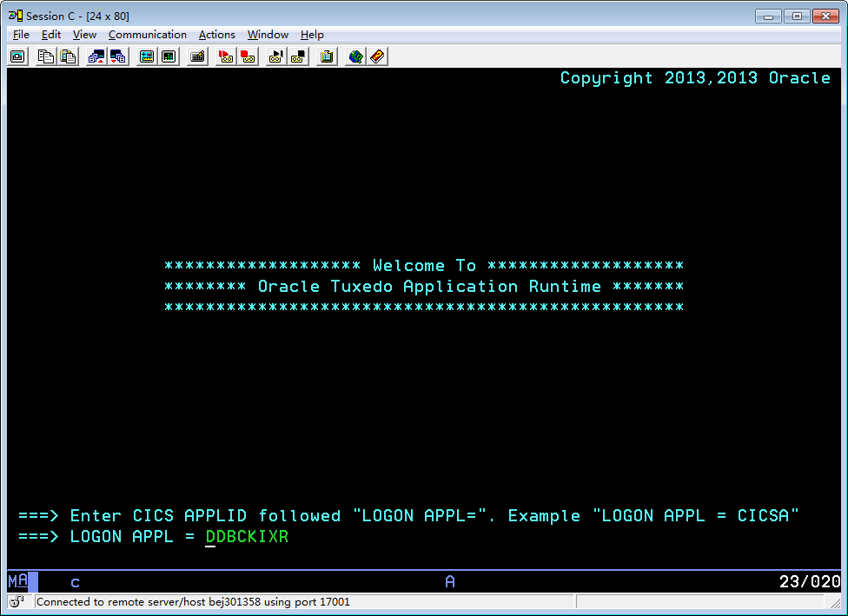This screenshot has width=848, height=616.
Task: Click the Send File to Host icon
Action: point(96,56)
